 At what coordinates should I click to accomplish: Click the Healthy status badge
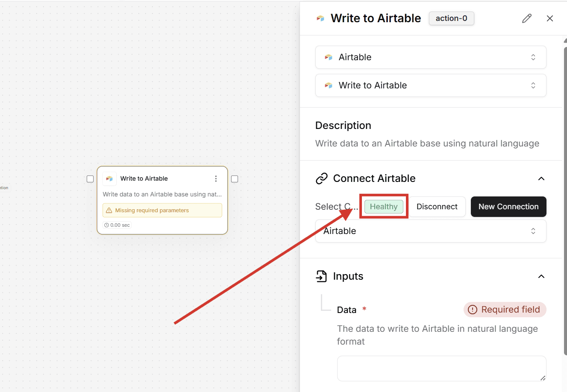click(384, 207)
